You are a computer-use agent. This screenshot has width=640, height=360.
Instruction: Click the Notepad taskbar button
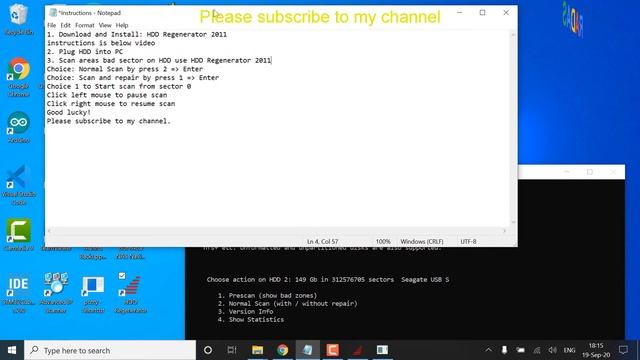[x=307, y=350]
